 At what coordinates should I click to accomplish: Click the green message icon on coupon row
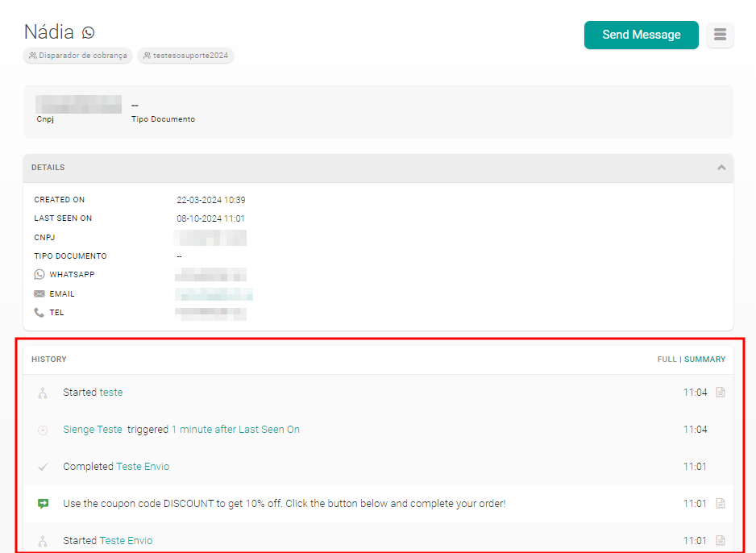(44, 504)
